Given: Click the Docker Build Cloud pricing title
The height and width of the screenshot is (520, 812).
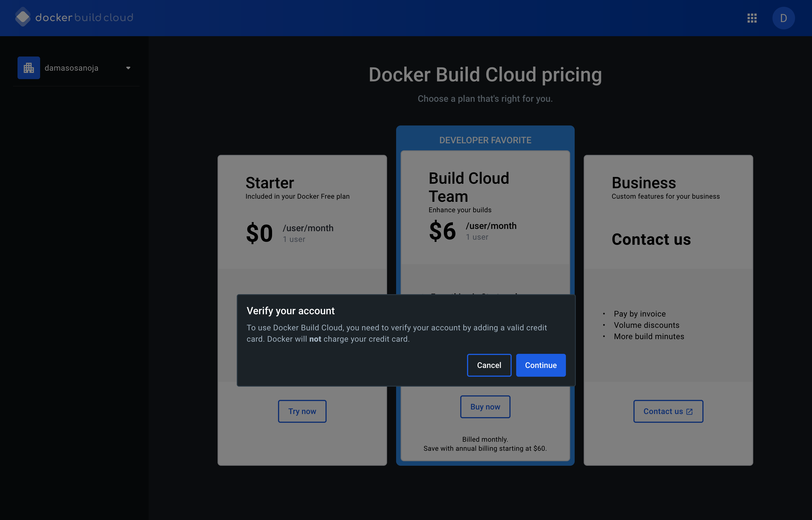Looking at the screenshot, I should pyautogui.click(x=485, y=74).
